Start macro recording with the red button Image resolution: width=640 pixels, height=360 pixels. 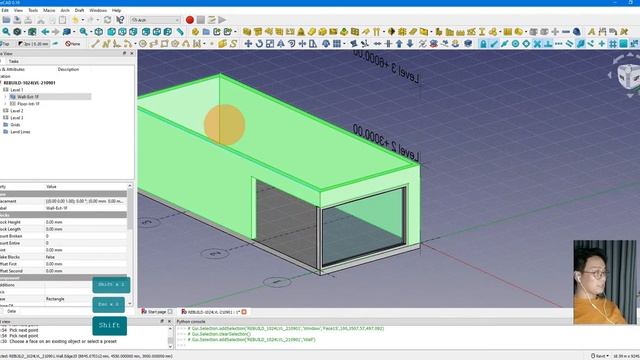pyautogui.click(x=190, y=20)
